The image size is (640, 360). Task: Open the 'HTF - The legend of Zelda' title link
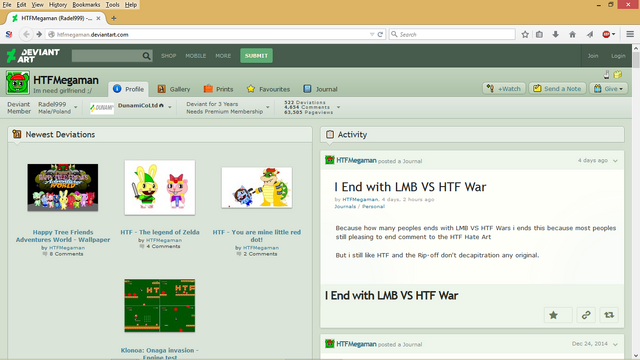160,232
